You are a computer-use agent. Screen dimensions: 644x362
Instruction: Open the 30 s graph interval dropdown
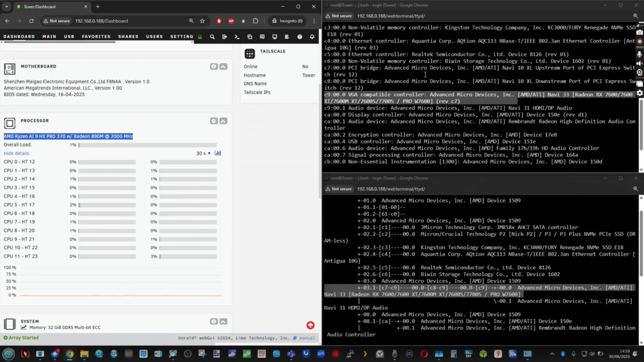point(203,153)
